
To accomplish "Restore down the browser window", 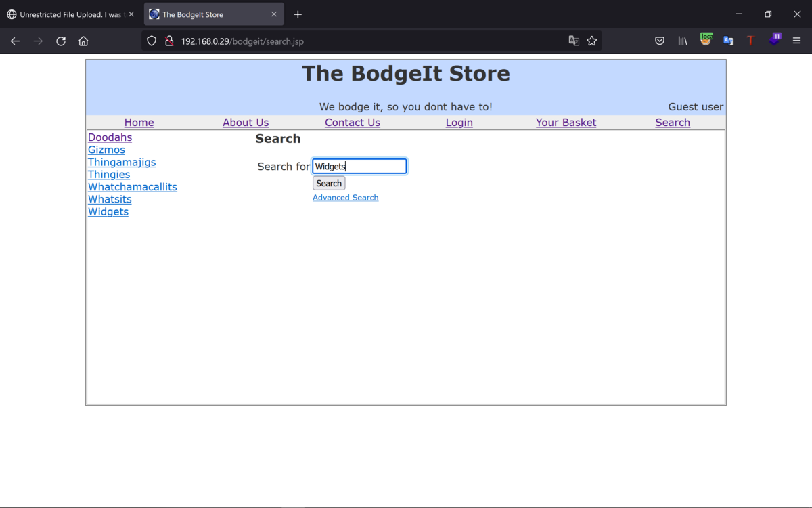I will coord(768,14).
